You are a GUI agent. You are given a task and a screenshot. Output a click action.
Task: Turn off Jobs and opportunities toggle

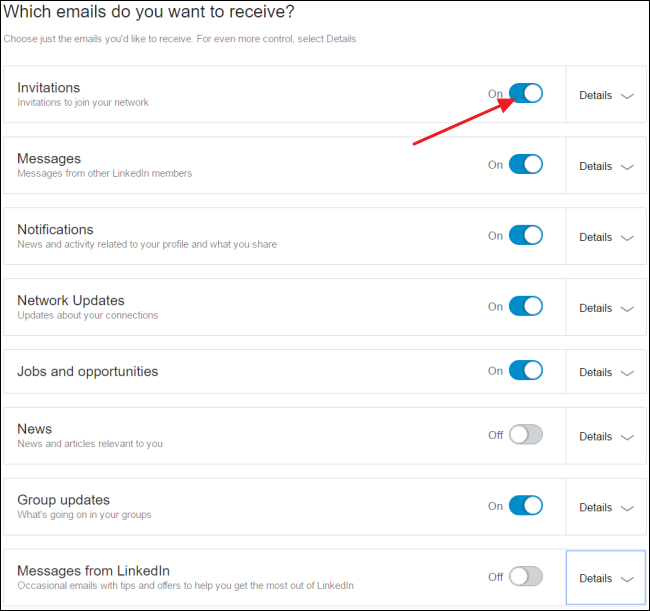pyautogui.click(x=526, y=371)
